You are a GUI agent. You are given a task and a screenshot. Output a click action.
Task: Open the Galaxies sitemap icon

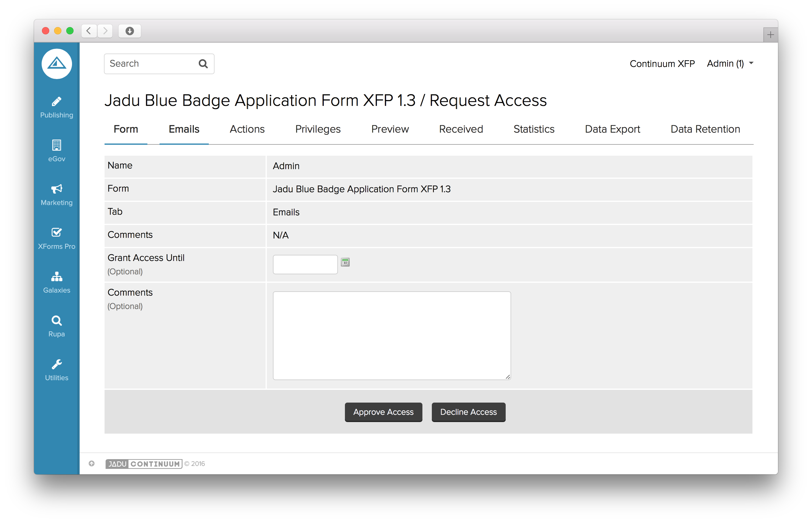coord(56,277)
